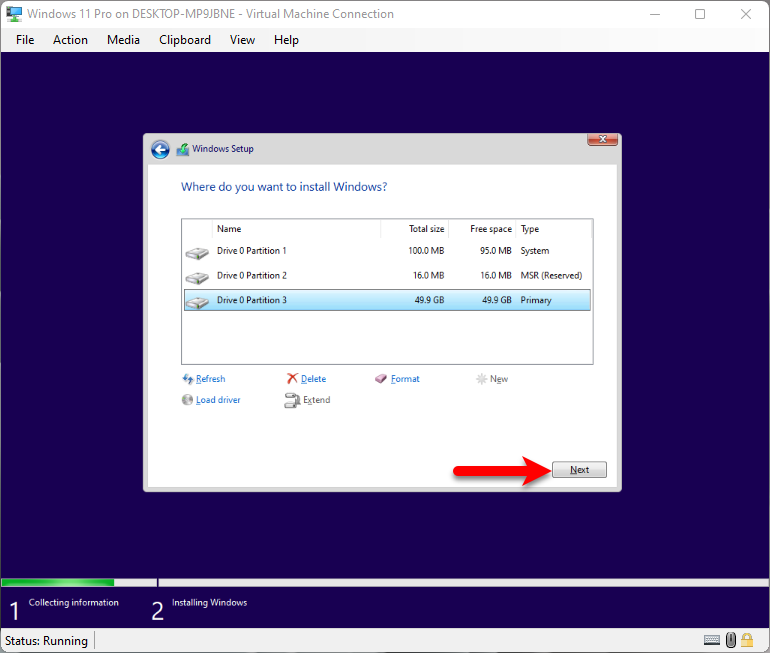The width and height of the screenshot is (770, 653).
Task: Click the Status: Running text
Action: coord(46,641)
